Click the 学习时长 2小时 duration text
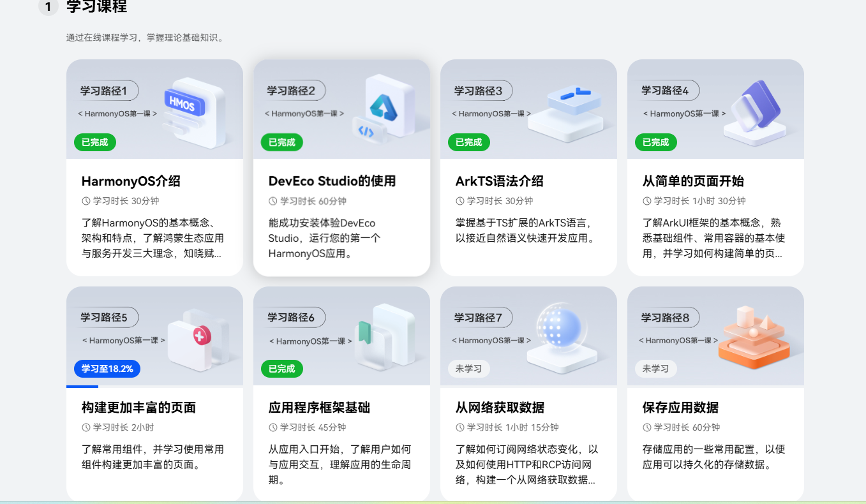The height and width of the screenshot is (504, 866). click(x=123, y=427)
